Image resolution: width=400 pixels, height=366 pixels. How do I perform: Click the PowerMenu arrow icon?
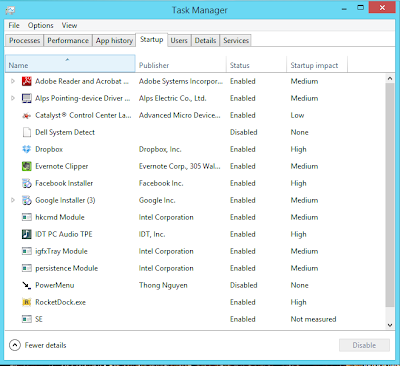tap(26, 285)
